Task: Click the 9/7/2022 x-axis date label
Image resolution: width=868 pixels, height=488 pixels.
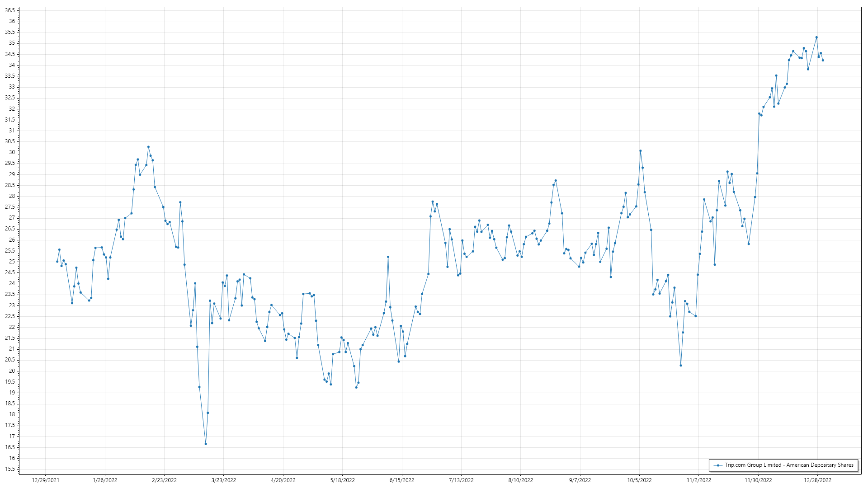Action: (580, 480)
